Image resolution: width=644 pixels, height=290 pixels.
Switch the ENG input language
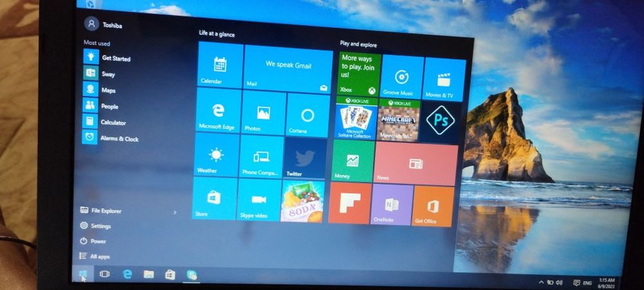point(587,283)
